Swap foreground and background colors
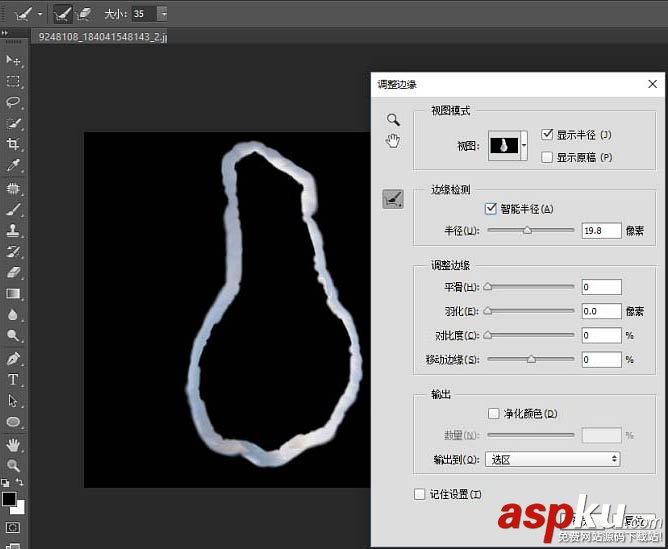This screenshot has height=549, width=668. pos(20,482)
